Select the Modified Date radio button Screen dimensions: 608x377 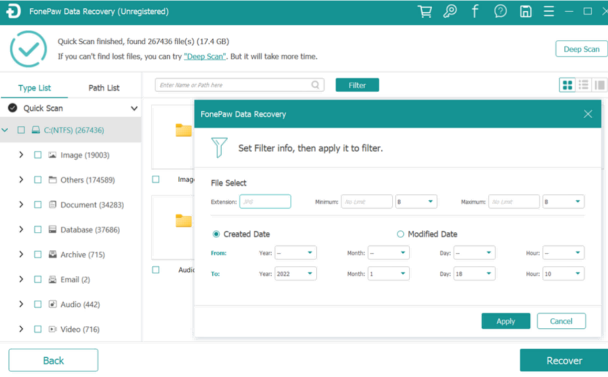click(x=400, y=234)
